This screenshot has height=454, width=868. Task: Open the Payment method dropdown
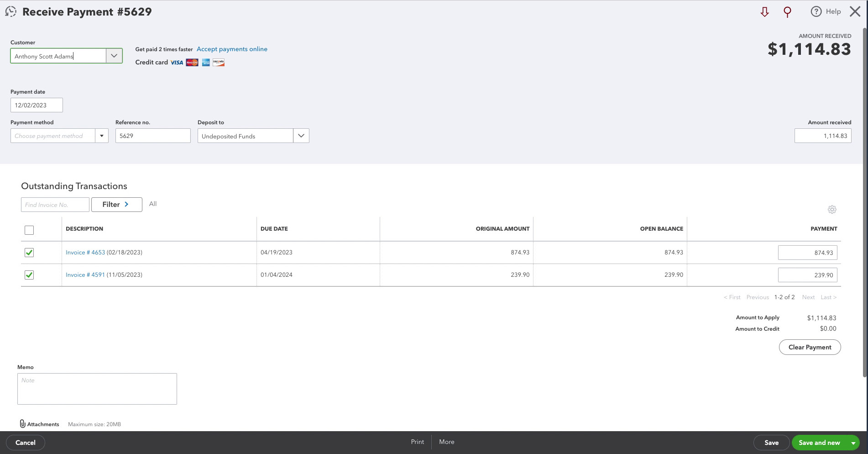pyautogui.click(x=102, y=136)
